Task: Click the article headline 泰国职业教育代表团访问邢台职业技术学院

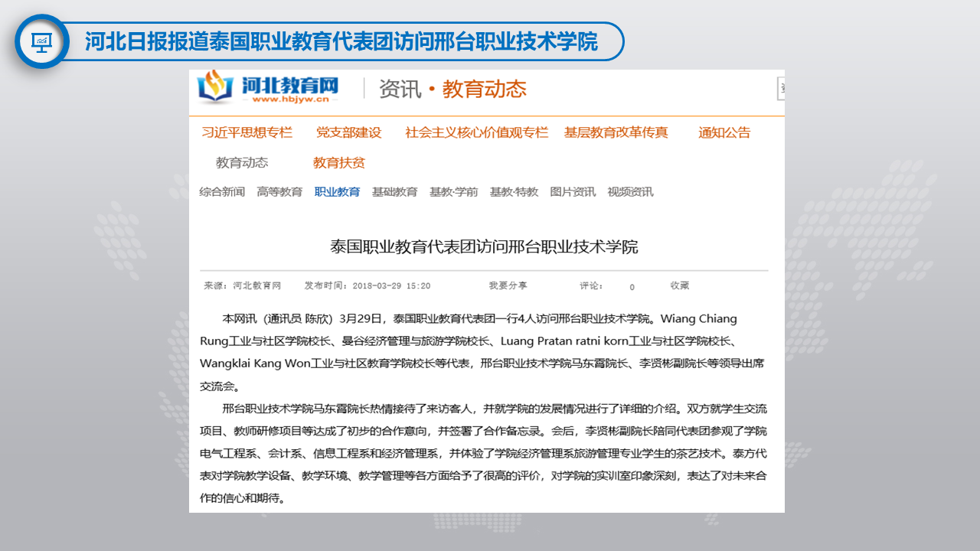Action: pyautogui.click(x=484, y=246)
